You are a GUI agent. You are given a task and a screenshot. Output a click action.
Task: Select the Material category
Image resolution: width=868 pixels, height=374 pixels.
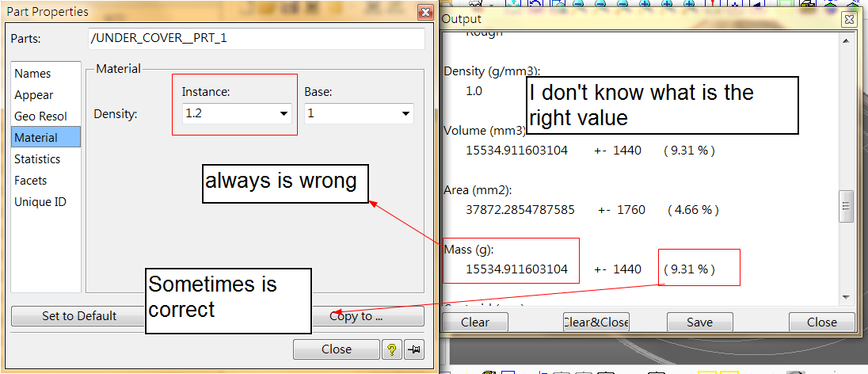46,137
